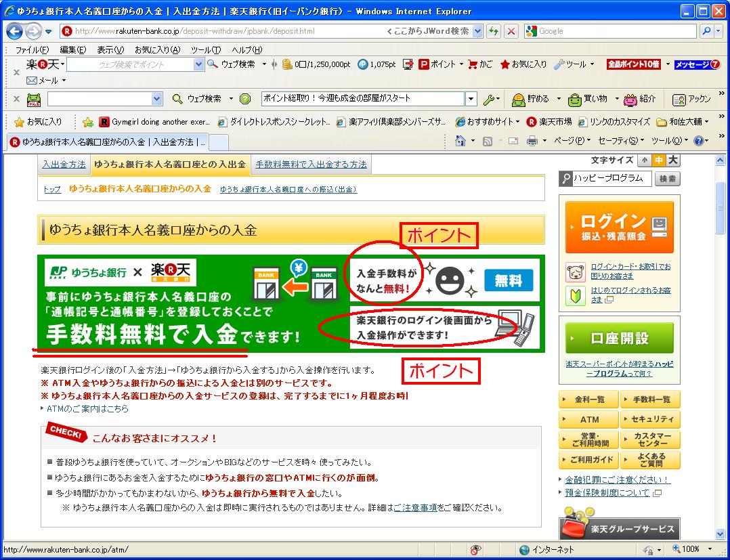Click the 買い物 toolbar icon
The width and height of the screenshot is (730, 560).
575,99
